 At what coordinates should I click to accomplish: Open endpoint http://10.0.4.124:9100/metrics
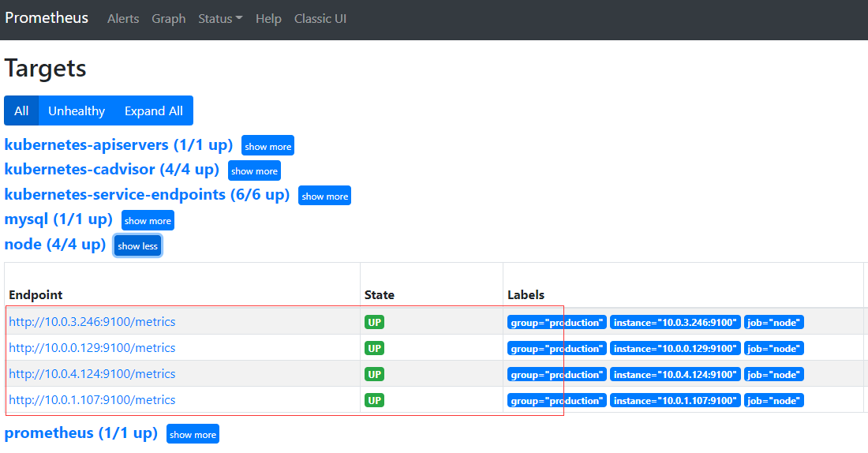92,374
